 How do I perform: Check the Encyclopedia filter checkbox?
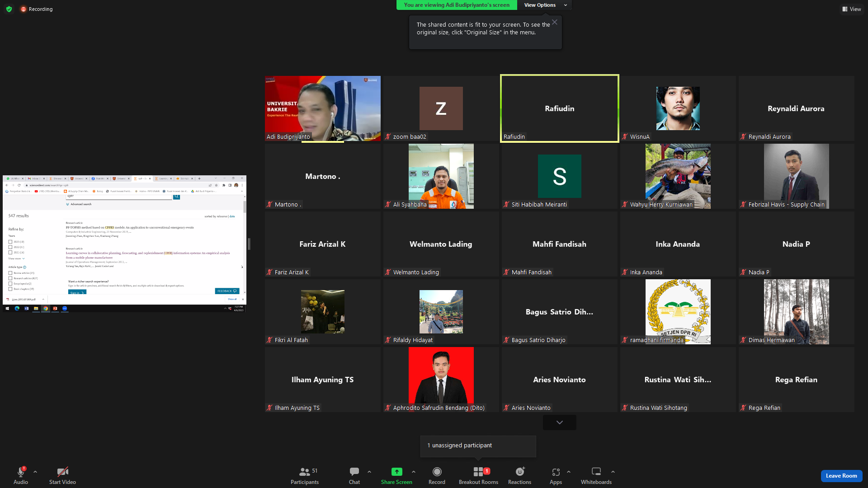(10, 284)
